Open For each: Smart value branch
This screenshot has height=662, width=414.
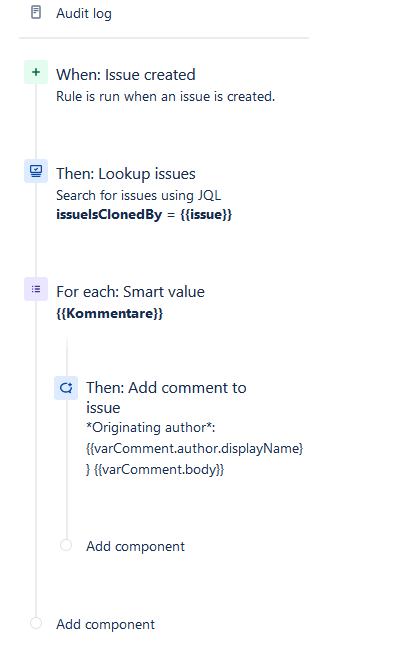coord(130,292)
